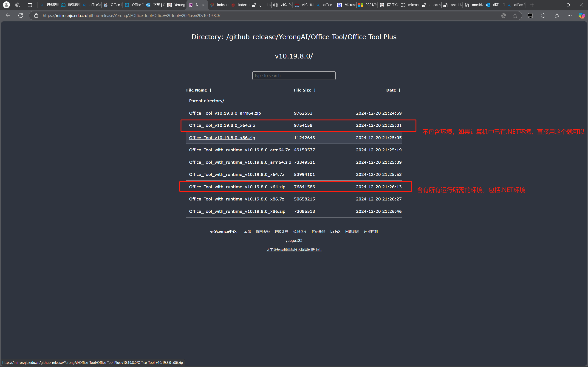Open Copilot sidebar icon
This screenshot has width=588, height=367.
(x=581, y=16)
